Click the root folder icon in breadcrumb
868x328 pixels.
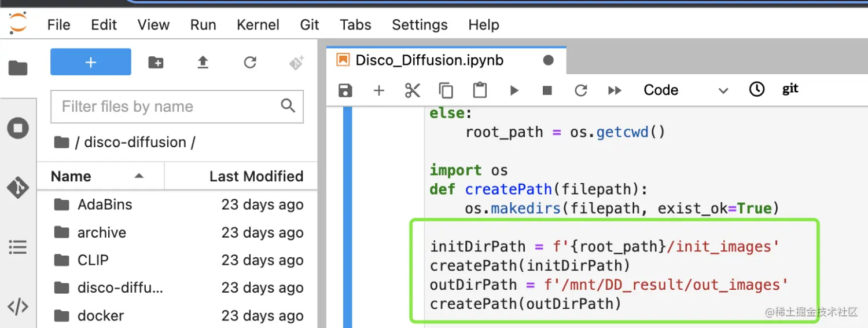tap(61, 143)
